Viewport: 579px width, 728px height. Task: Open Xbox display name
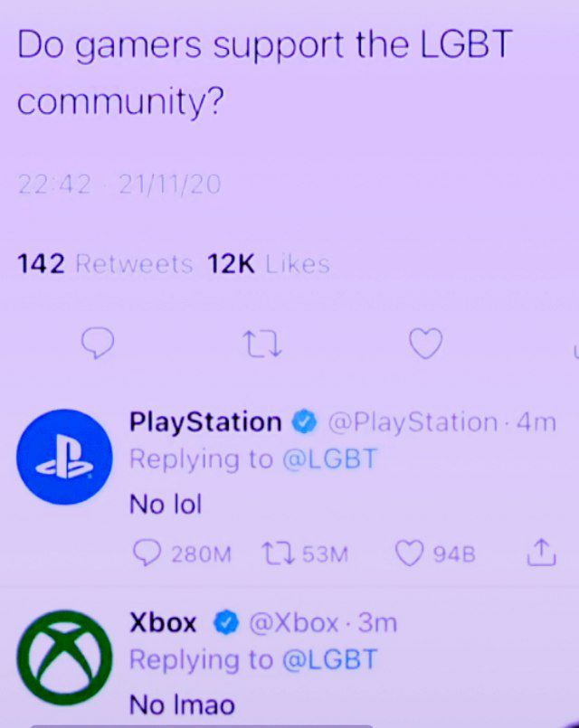click(163, 622)
